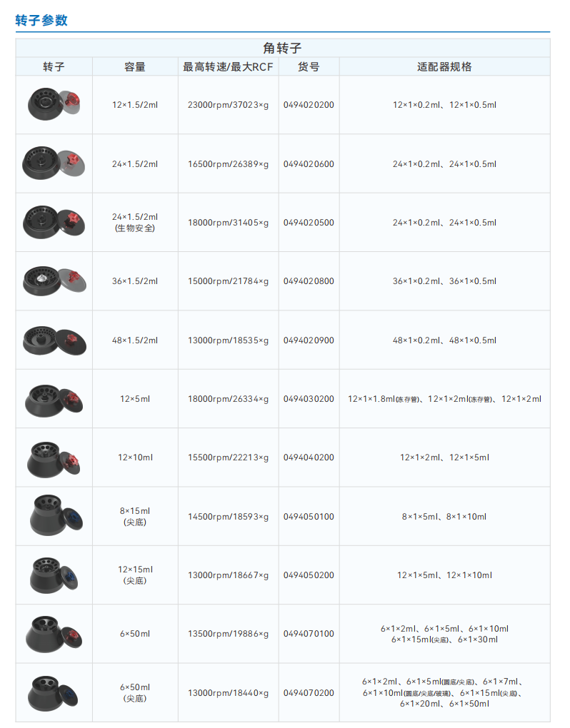Click the 8×15ml conical rotor image

tap(56, 515)
